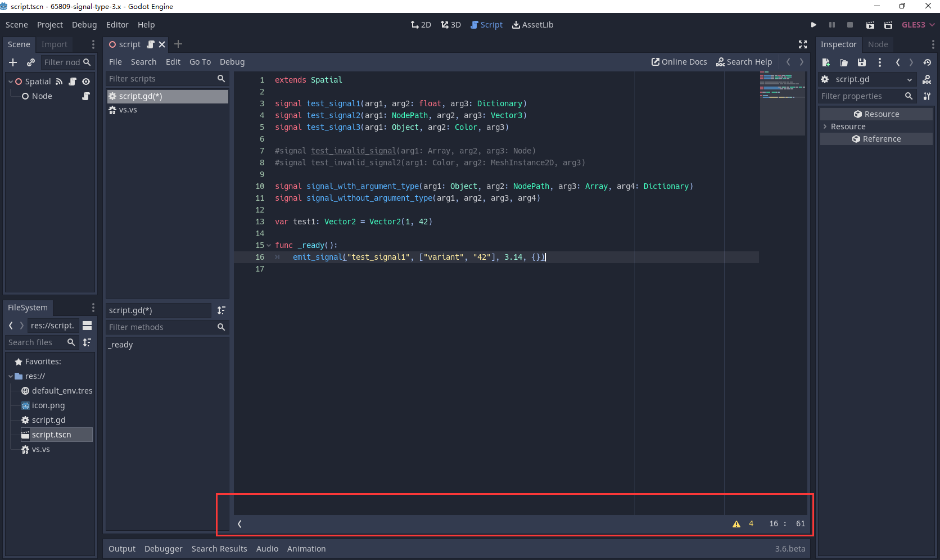Collapse the res:// folder
This screenshot has height=560, width=940.
(x=11, y=376)
